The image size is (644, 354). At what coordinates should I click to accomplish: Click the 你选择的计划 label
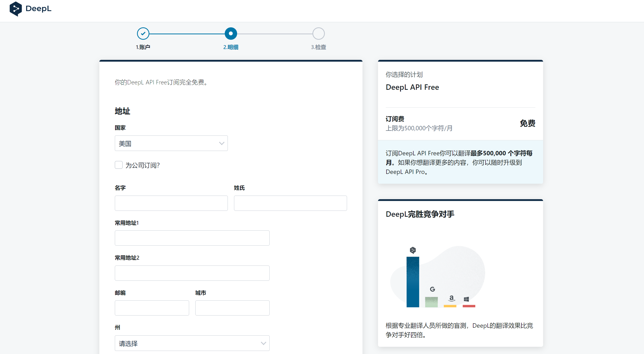tap(404, 75)
